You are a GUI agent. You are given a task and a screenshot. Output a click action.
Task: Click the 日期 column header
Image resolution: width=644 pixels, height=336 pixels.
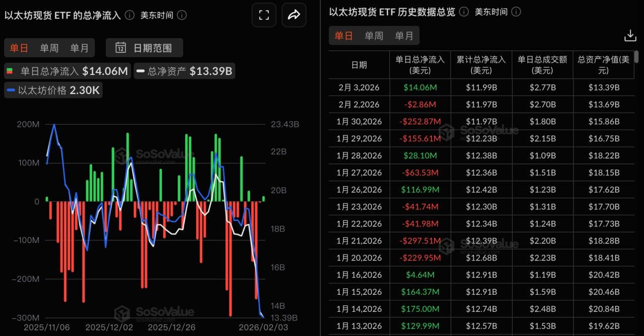point(359,64)
